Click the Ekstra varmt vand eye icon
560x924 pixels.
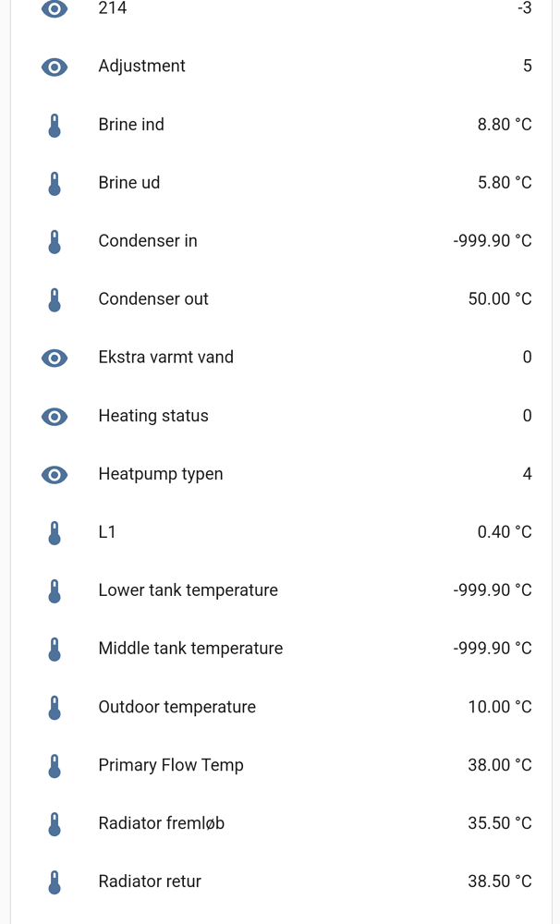(x=54, y=358)
